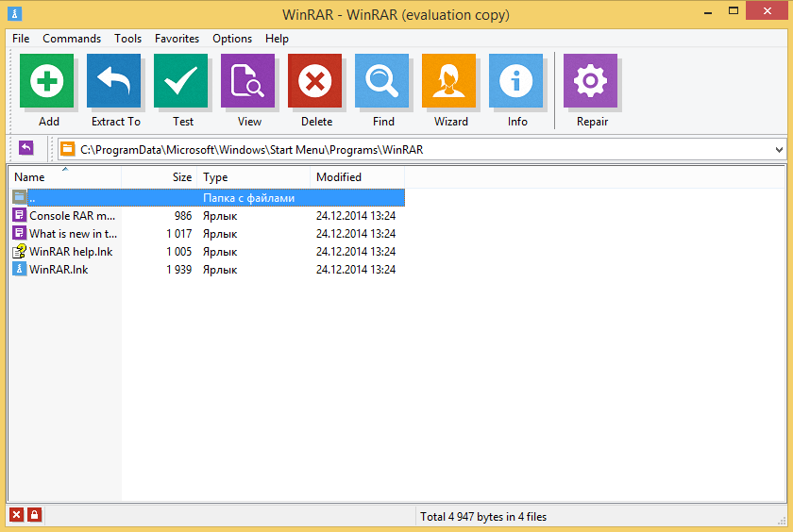Screen dimensions: 793x532
Task: Minimize the WinRAR window
Action: [x=708, y=11]
